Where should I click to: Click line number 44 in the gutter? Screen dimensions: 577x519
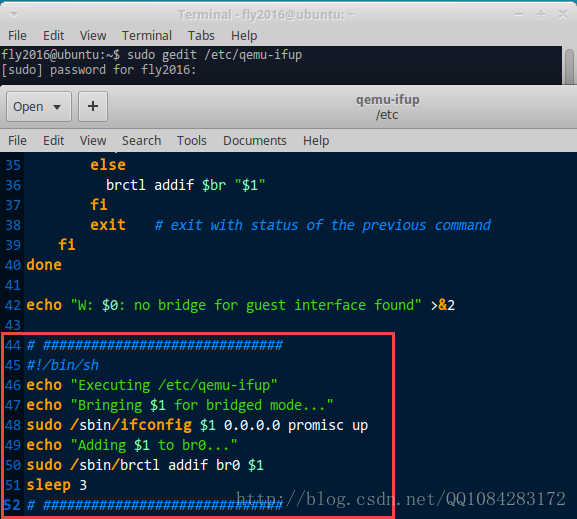point(13,345)
